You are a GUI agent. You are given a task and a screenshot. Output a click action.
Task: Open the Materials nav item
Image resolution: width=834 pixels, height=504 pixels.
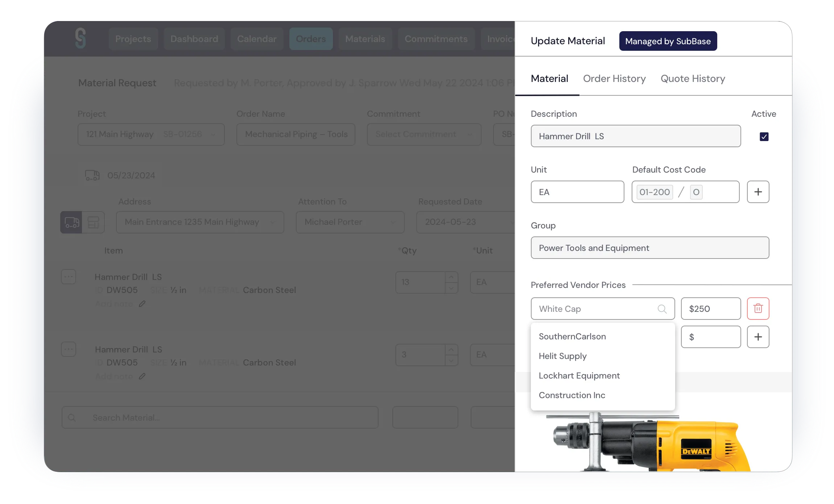point(365,39)
